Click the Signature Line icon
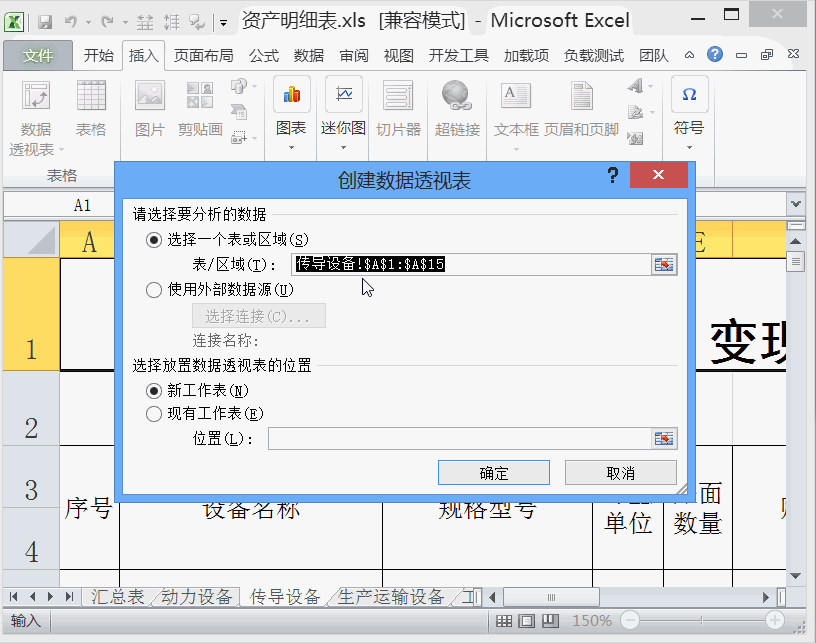816x643 pixels. tap(635, 112)
